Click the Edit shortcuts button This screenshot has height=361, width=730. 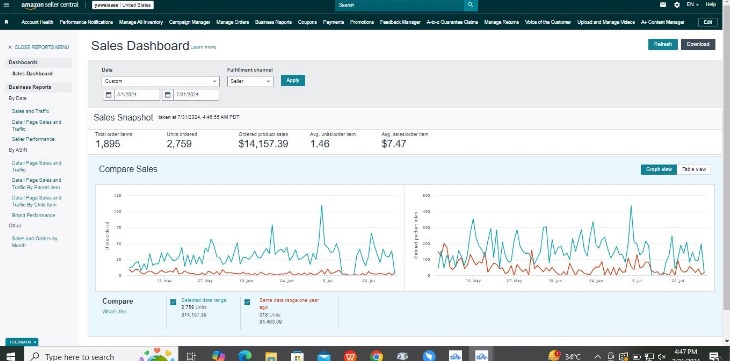click(708, 22)
